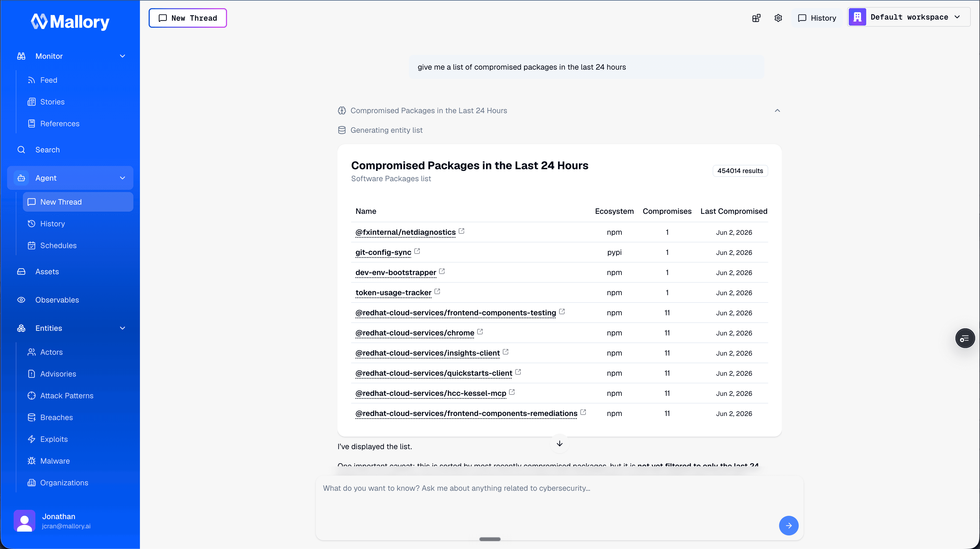The height and width of the screenshot is (549, 980).
Task: Open settings gear icon in top bar
Action: click(x=778, y=18)
